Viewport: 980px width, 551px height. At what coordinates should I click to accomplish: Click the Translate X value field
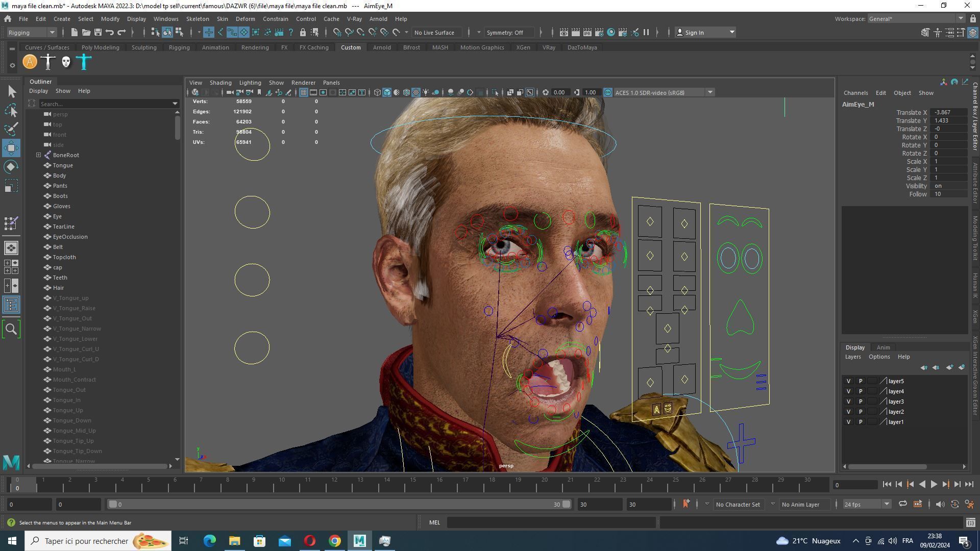click(x=948, y=112)
